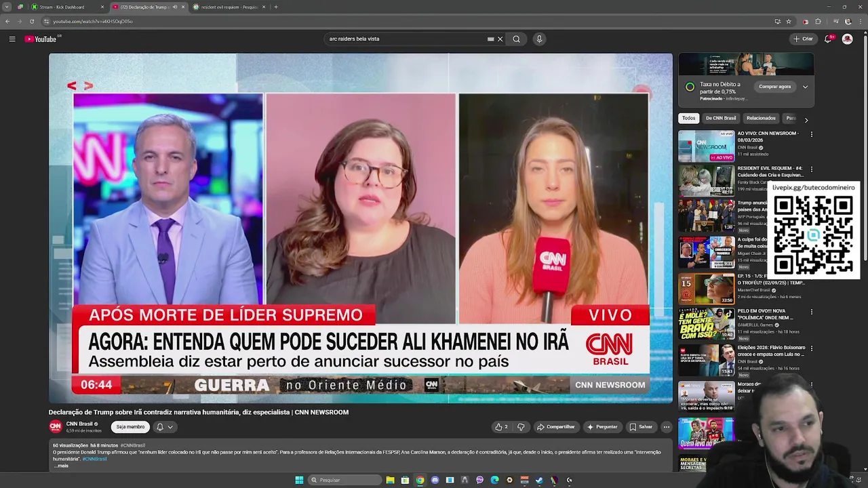The width and height of the screenshot is (868, 488).
Task: Expand the video description with ...mais
Action: 61,466
